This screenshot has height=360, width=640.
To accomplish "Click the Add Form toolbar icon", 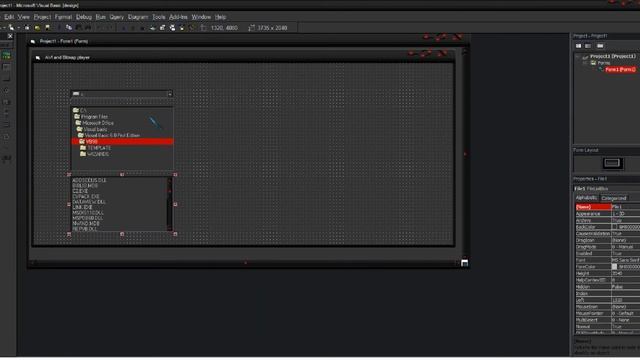I will pyautogui.click(x=11, y=28).
